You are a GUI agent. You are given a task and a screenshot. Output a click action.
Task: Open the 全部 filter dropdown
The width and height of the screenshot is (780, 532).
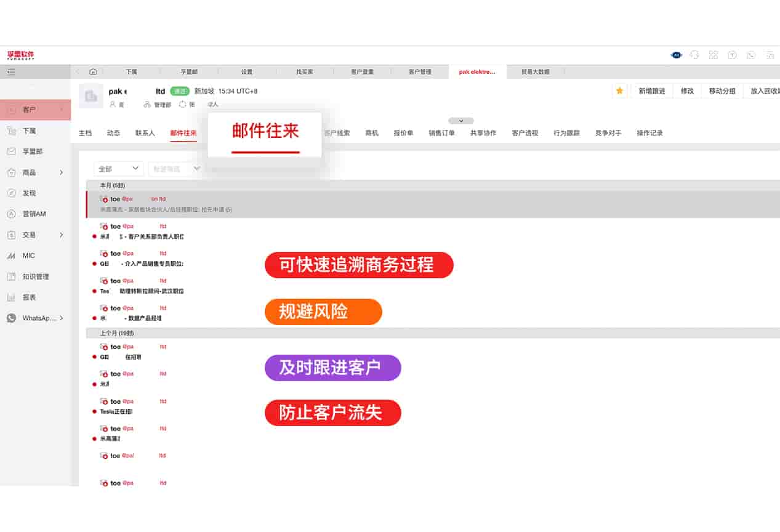(118, 169)
